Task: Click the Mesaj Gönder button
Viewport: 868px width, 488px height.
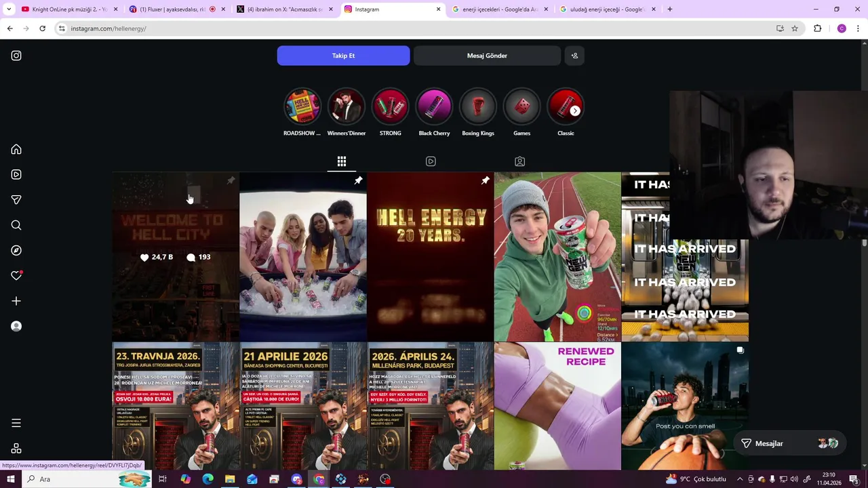Action: (x=487, y=56)
